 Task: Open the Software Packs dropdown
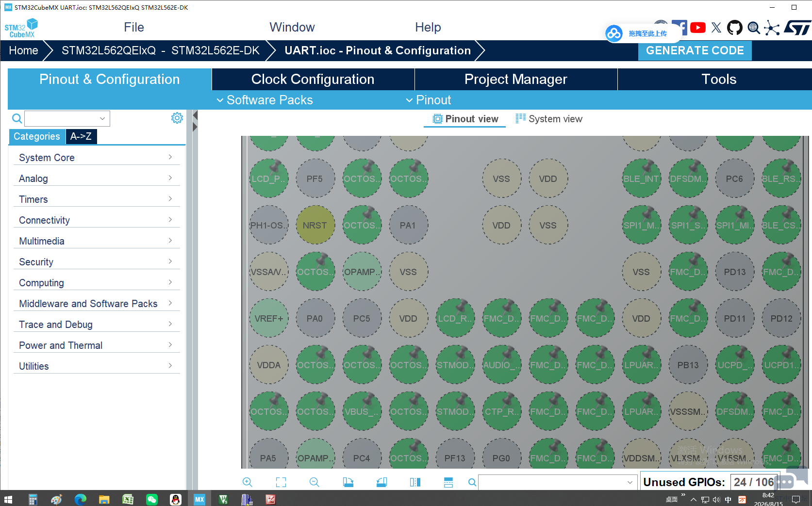coord(265,100)
